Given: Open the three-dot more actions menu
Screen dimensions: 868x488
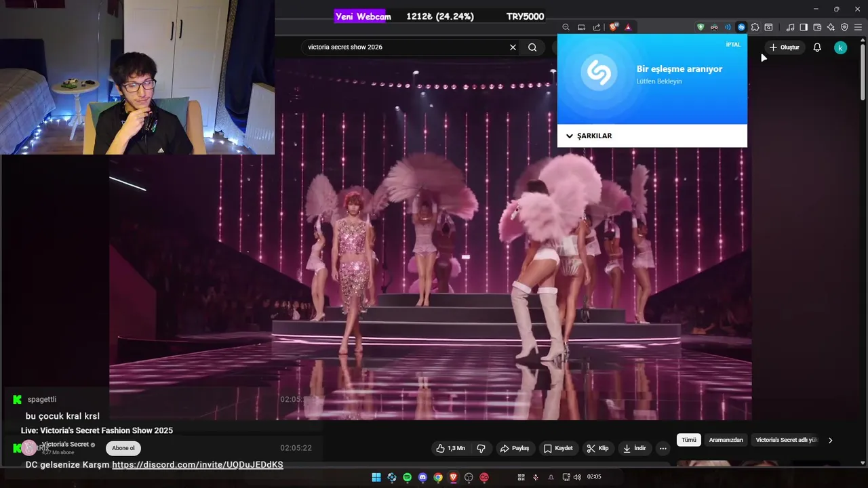Looking at the screenshot, I should pos(663,448).
